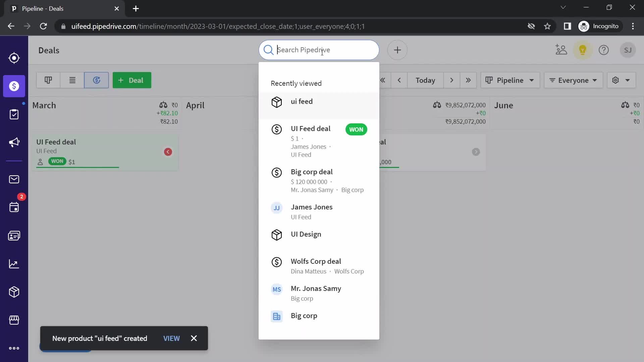This screenshot has width=644, height=362.
Task: Open the Projects clipboard icon in the sidebar
Action: 14,114
